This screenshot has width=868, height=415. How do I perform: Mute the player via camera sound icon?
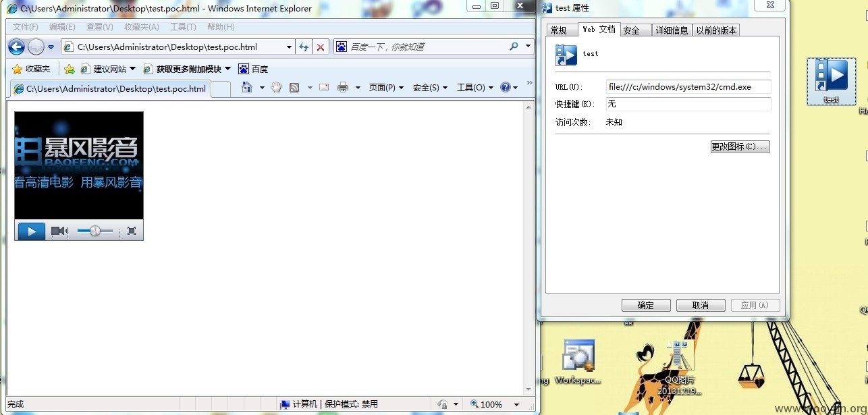pos(59,231)
